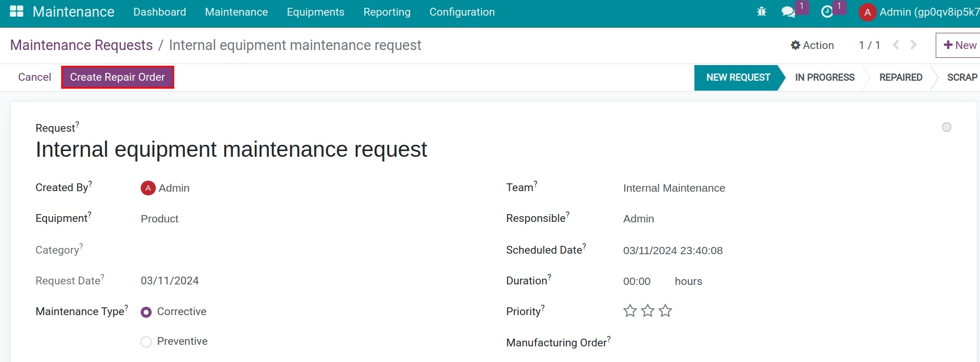Image resolution: width=980 pixels, height=362 pixels.
Task: Open the debug bug icon
Action: 761,11
